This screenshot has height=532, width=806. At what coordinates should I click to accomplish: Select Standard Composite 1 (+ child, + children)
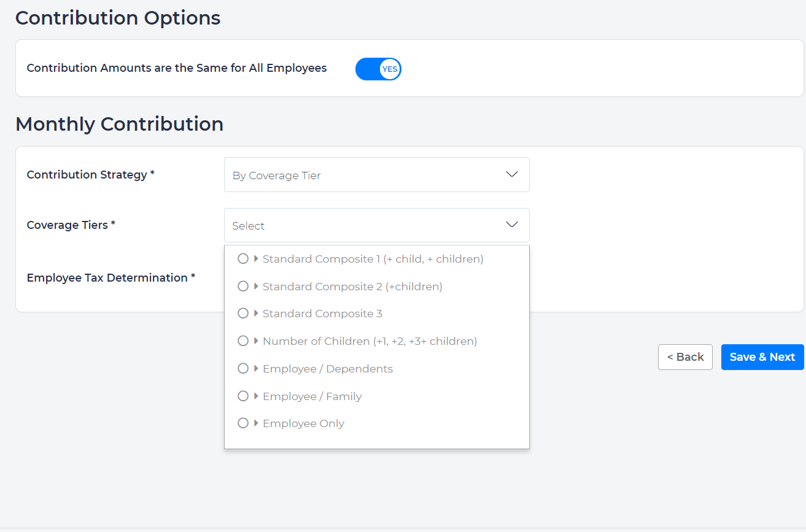click(x=243, y=258)
